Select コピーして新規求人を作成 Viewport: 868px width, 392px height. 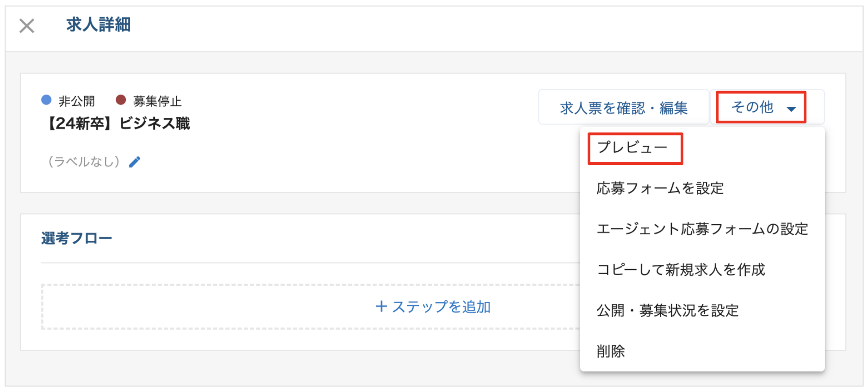tap(681, 269)
